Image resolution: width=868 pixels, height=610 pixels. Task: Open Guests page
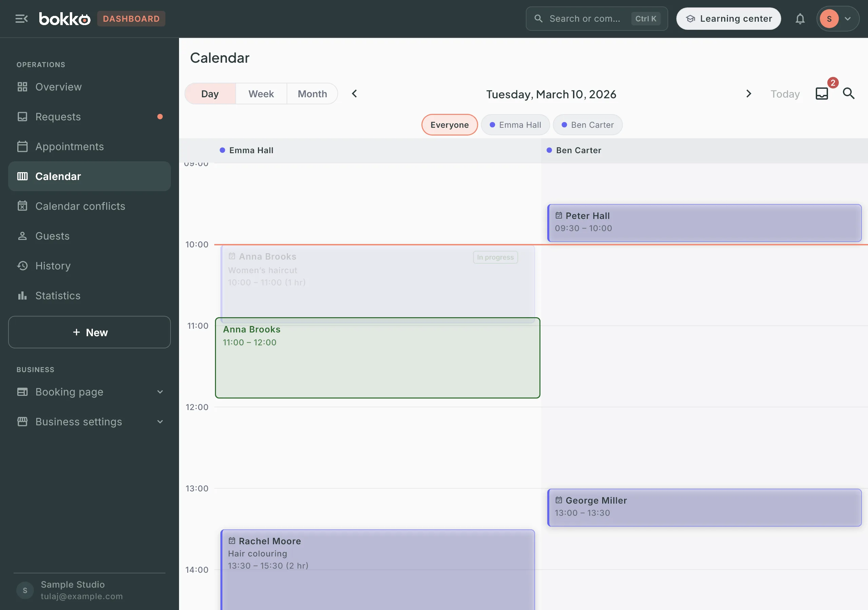pos(89,236)
